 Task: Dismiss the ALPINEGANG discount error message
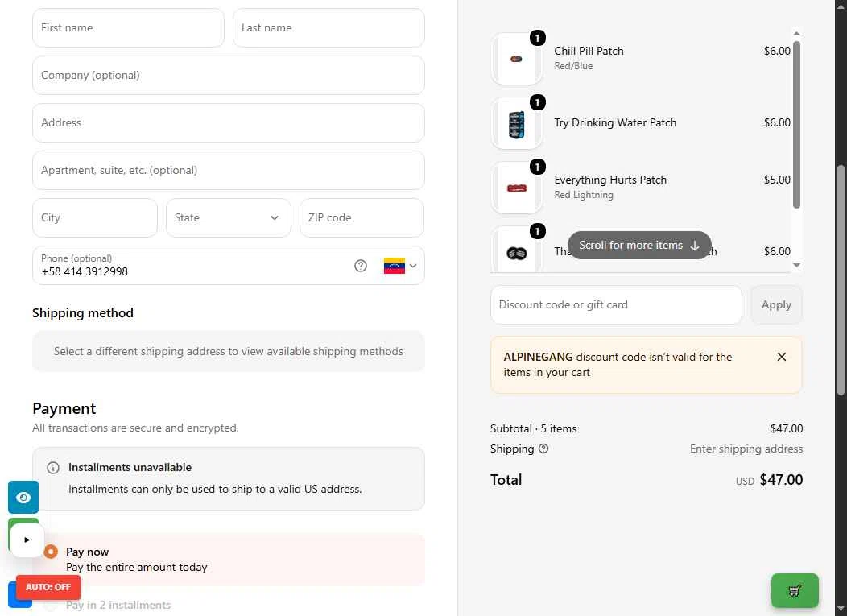(x=781, y=357)
